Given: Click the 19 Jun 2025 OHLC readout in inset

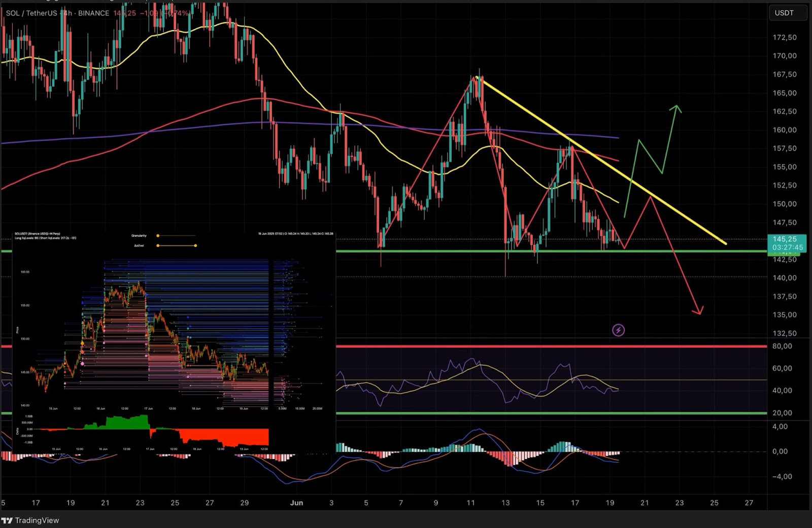Looking at the screenshot, I should click(x=295, y=234).
